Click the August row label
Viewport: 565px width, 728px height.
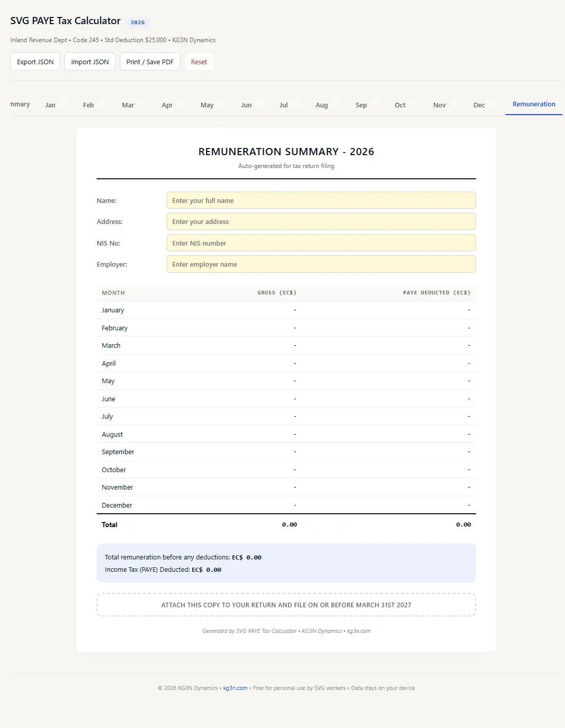pyautogui.click(x=112, y=434)
